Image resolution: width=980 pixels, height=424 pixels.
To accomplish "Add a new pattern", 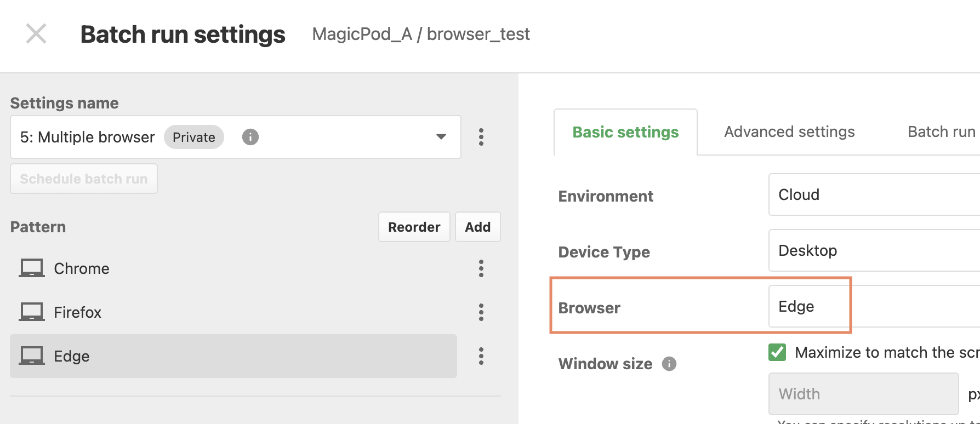I will point(478,227).
